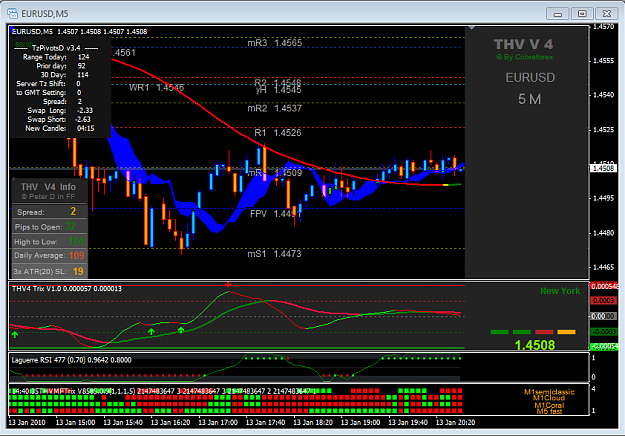Click the M1semiclassic label
Screen dimensions: 625x436
[549, 392]
